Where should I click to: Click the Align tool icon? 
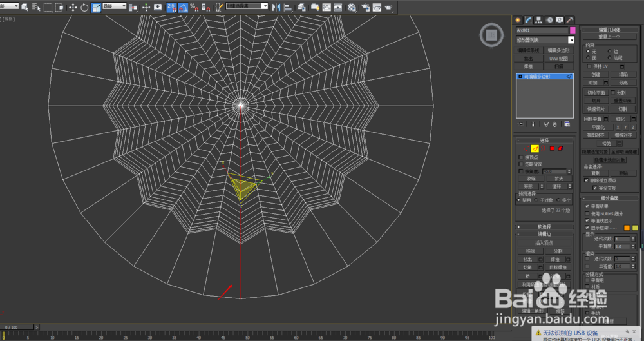pyautogui.click(x=289, y=7)
